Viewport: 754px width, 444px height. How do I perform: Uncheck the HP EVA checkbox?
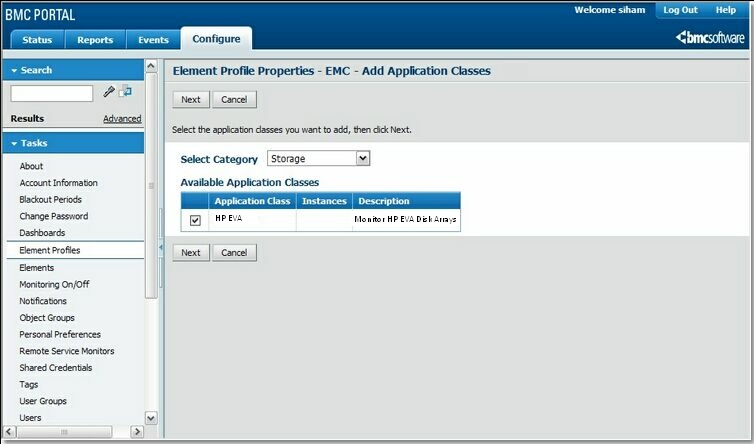click(x=195, y=220)
